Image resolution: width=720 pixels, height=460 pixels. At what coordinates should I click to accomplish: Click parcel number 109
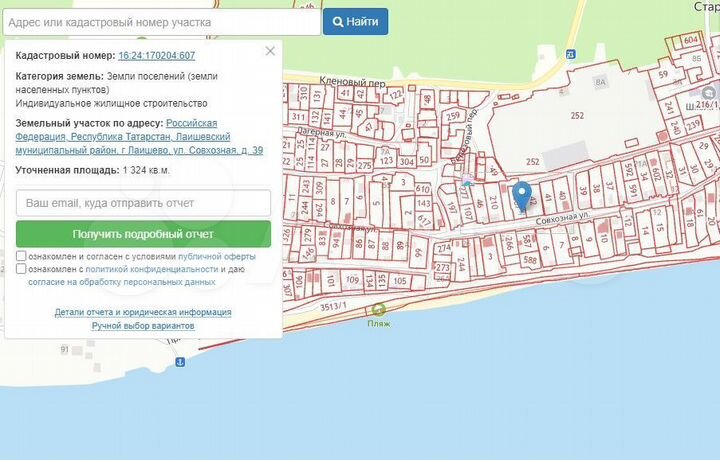tap(352, 280)
